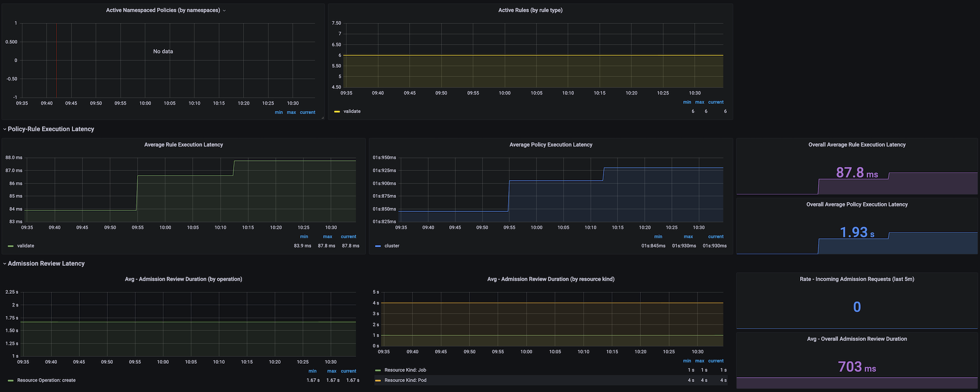Viewport: 980px width, 392px height.
Task: Sort Average Rule Execution Latency legend by max
Action: point(328,237)
